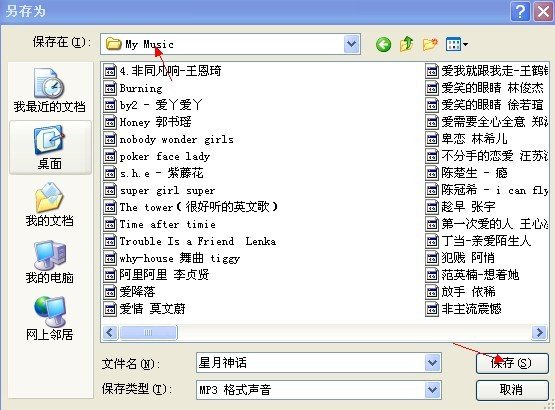Select the Burning file
Viewport: 555px width, 410px height.
click(133, 88)
